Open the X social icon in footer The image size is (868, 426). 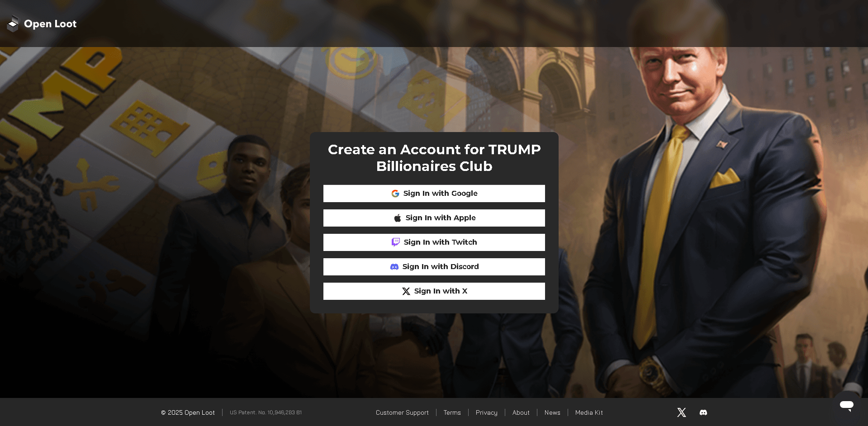[682, 412]
